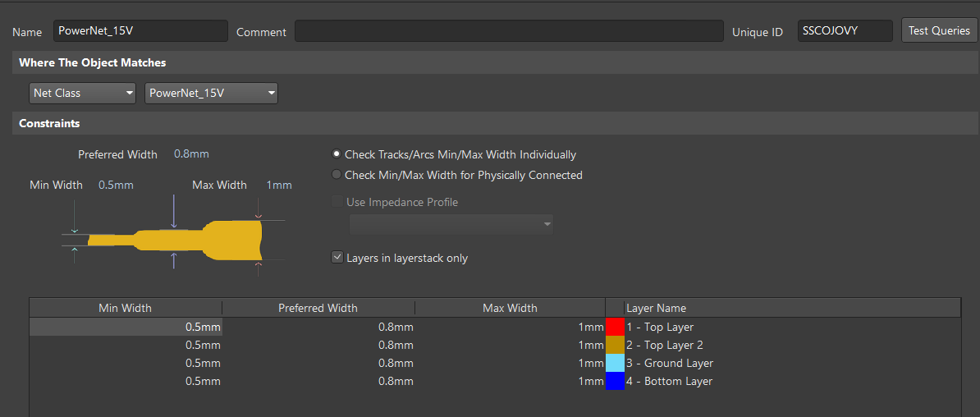
Task: Click the blue Bottom Layer color swatch
Action: (x=615, y=381)
